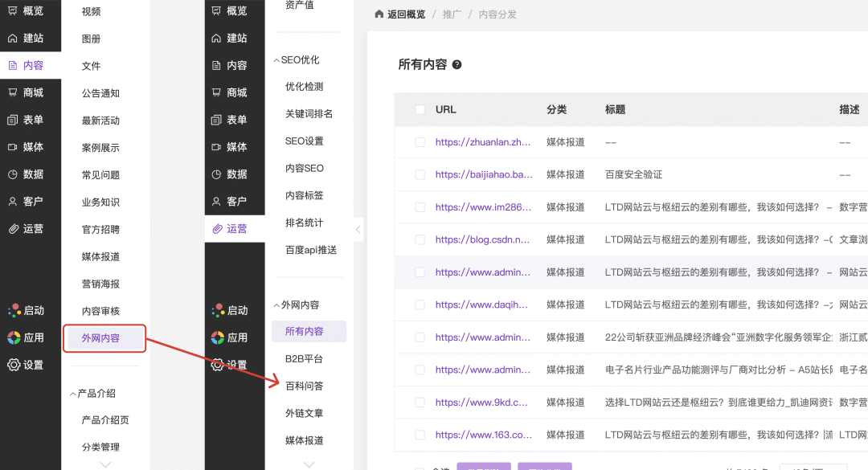This screenshot has height=470, width=868.
Task: Tick checkbox for the www.9kd.c... row
Action: point(420,403)
